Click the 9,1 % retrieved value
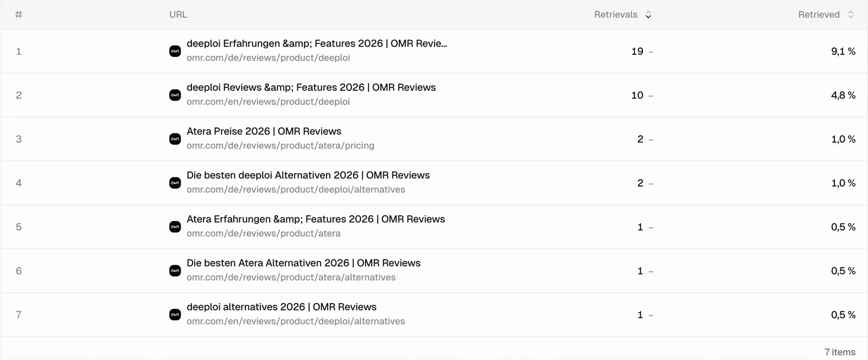Image resolution: width=868 pixels, height=360 pixels. [843, 52]
